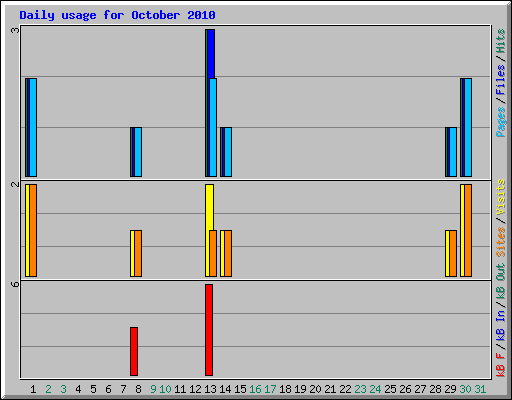Select the cyan Pages bar on day 29

pyautogui.click(x=453, y=152)
